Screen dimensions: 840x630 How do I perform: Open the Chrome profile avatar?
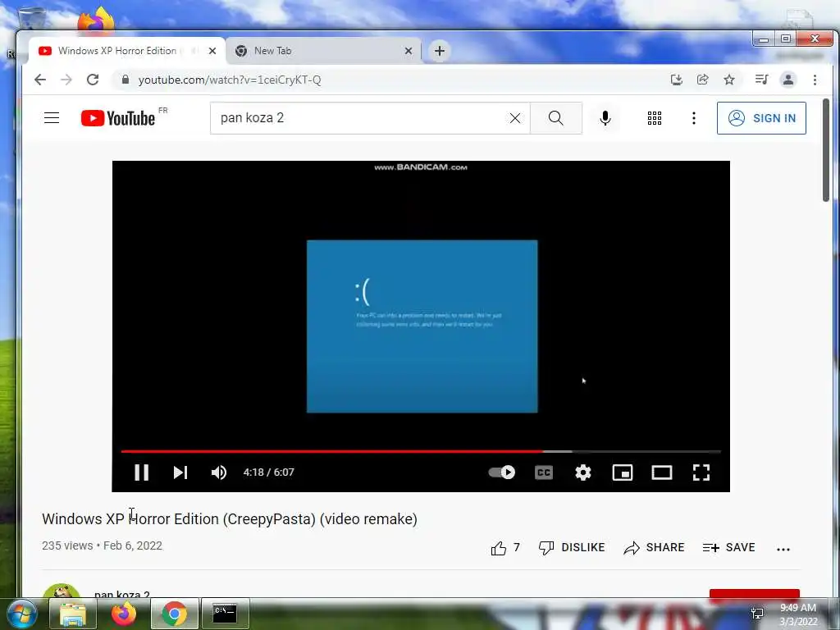[788, 80]
